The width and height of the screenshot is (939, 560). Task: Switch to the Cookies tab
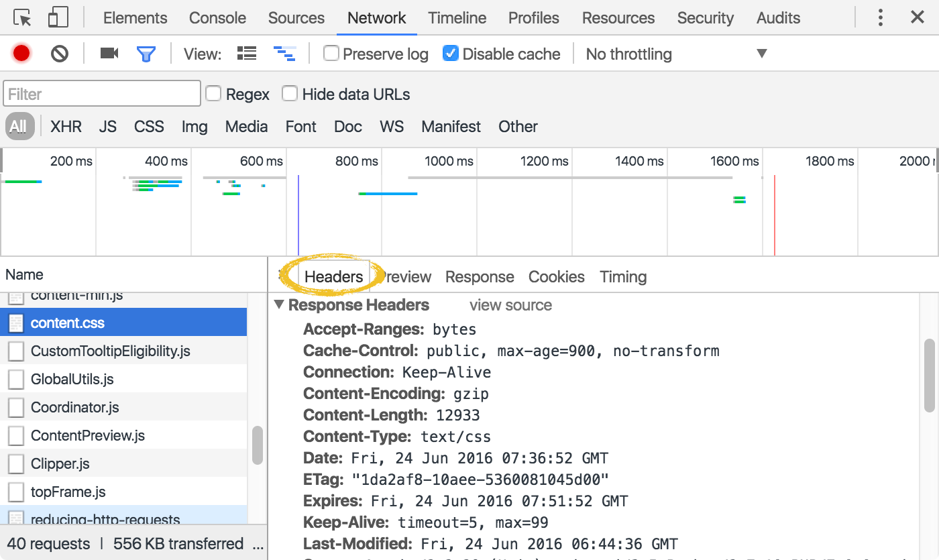point(556,276)
